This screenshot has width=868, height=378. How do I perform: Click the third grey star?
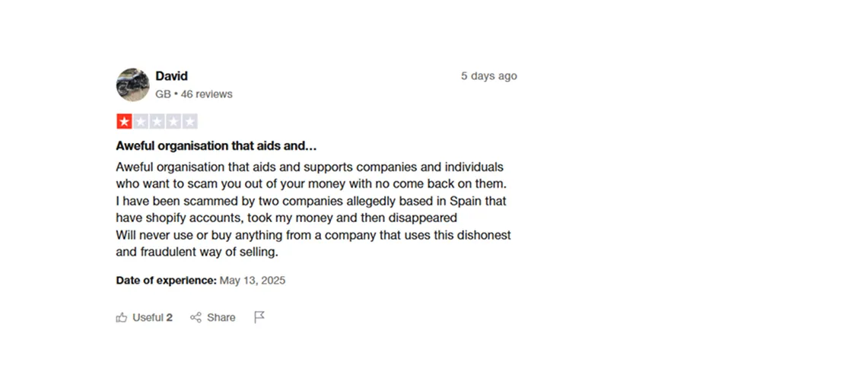pos(157,122)
